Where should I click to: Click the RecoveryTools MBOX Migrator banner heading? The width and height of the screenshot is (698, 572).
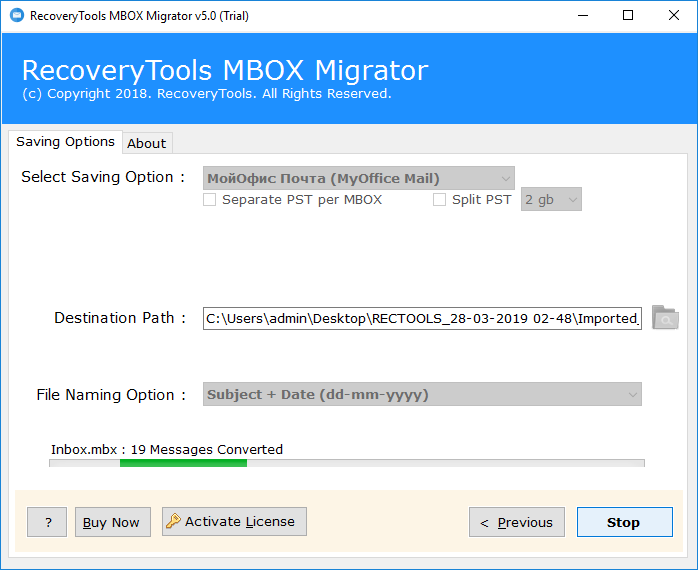click(x=225, y=70)
